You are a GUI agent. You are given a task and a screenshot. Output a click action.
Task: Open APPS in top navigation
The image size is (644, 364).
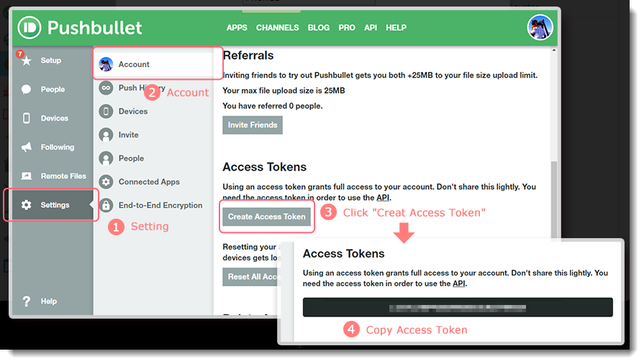237,27
